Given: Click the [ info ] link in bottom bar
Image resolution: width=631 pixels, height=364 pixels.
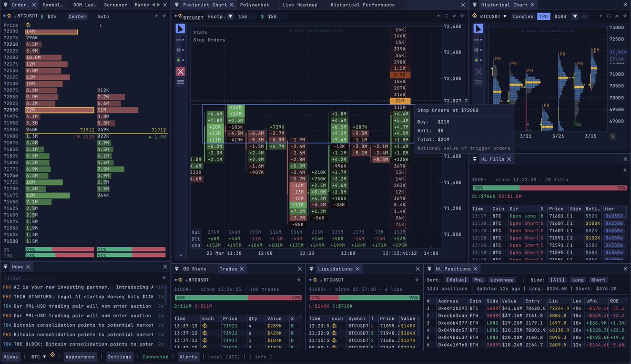Looking at the screenshot, I should [261, 357].
